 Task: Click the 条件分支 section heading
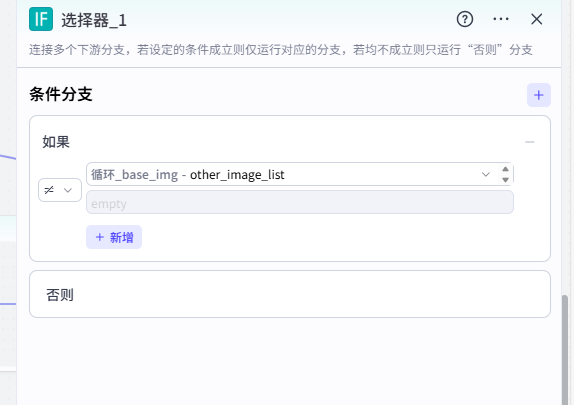(61, 94)
